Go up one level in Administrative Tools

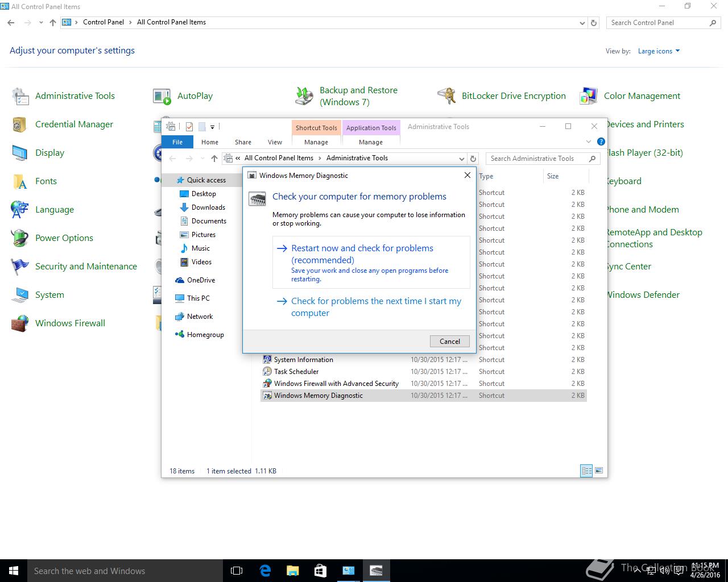tap(214, 159)
